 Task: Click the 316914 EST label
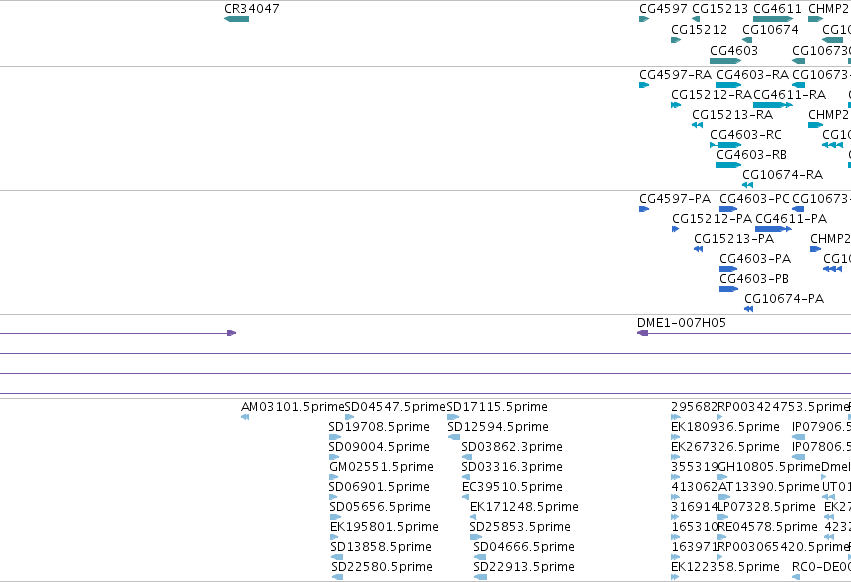coord(694,507)
